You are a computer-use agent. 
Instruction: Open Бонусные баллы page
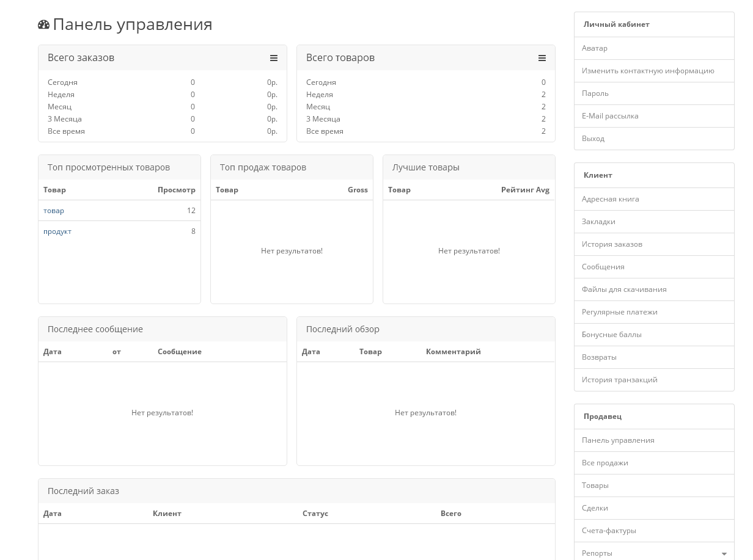611,335
